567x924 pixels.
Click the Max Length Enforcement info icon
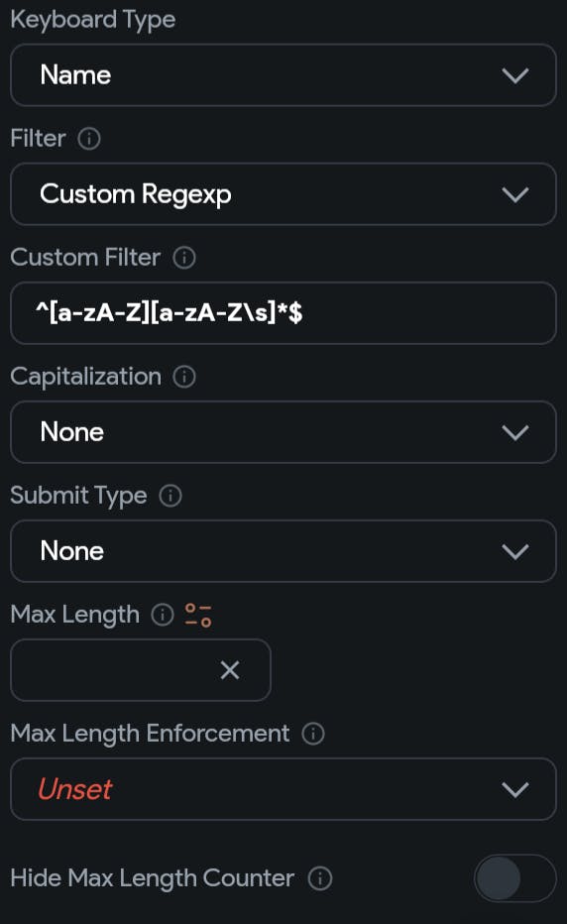tap(313, 734)
